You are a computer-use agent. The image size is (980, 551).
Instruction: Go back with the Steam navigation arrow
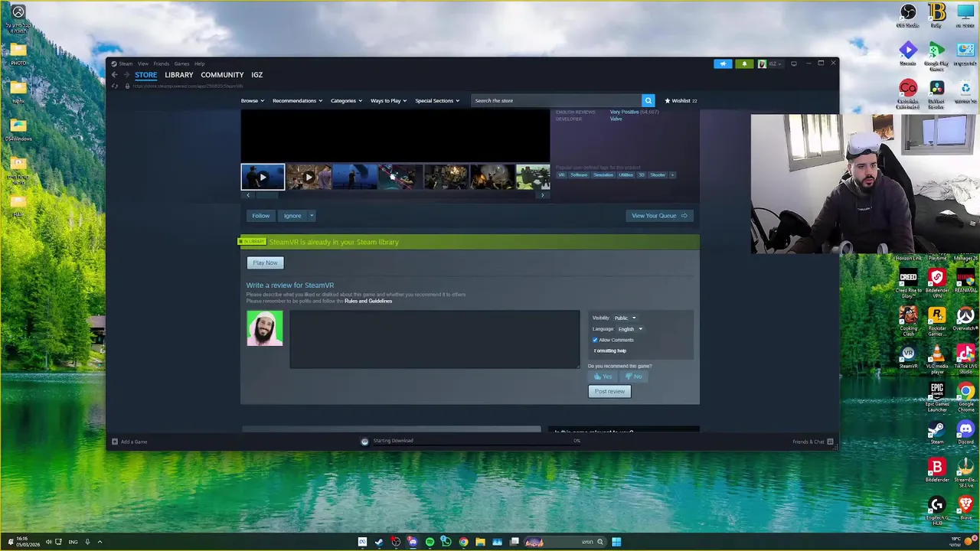point(115,75)
